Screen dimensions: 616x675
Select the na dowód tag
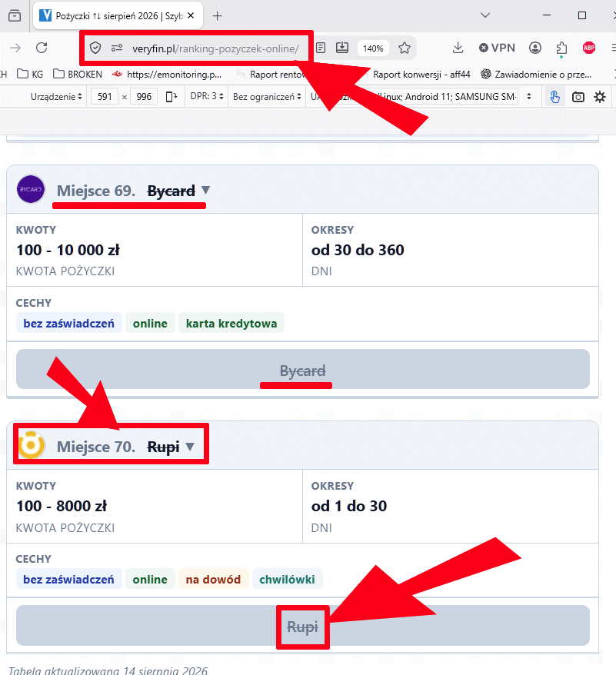click(213, 580)
